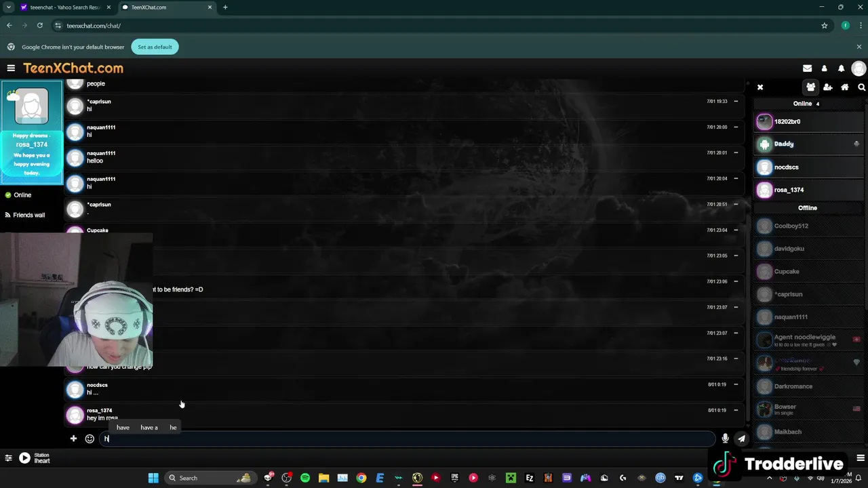Select online user nocdscs
The height and width of the screenshot is (488, 868).
click(808, 167)
